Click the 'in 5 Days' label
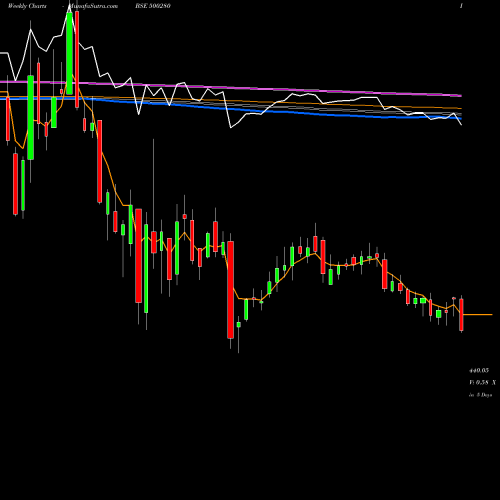 click(x=480, y=395)
